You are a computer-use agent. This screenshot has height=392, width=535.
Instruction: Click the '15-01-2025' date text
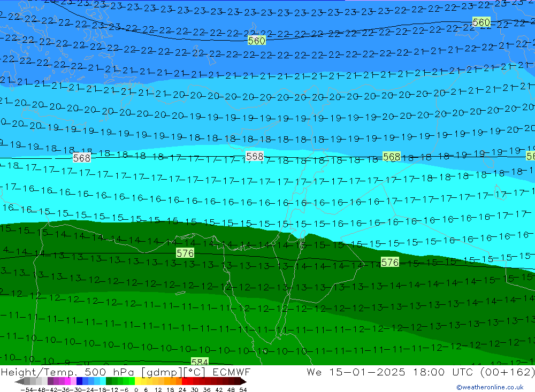click(x=368, y=372)
